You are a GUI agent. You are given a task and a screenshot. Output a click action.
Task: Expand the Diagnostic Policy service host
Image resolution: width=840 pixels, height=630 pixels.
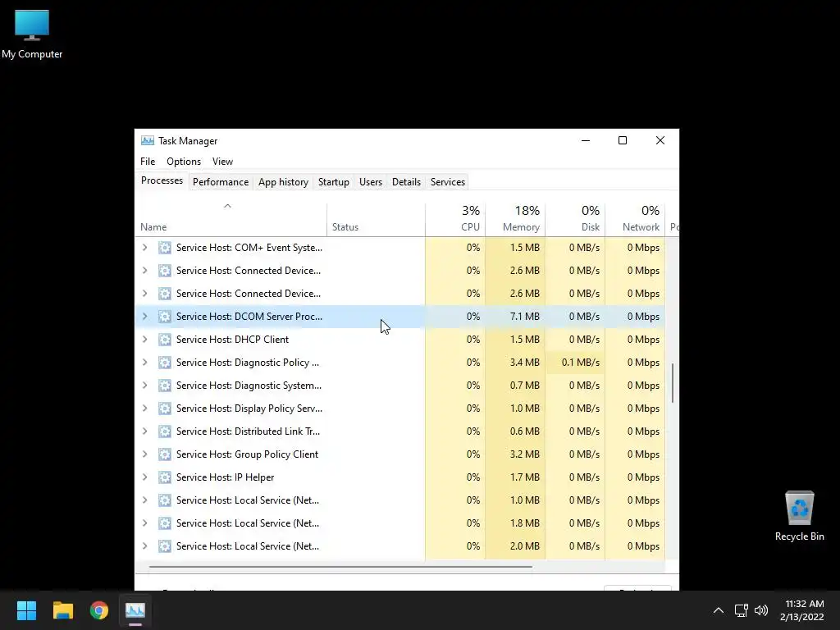[144, 362]
